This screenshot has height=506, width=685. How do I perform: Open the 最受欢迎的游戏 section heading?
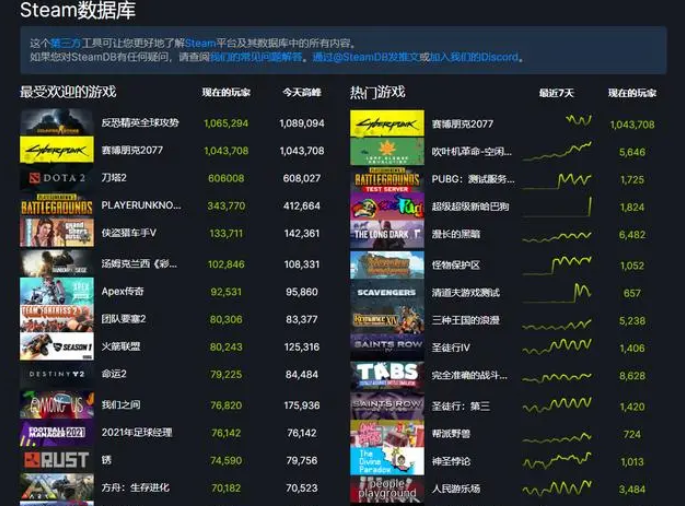coord(68,92)
